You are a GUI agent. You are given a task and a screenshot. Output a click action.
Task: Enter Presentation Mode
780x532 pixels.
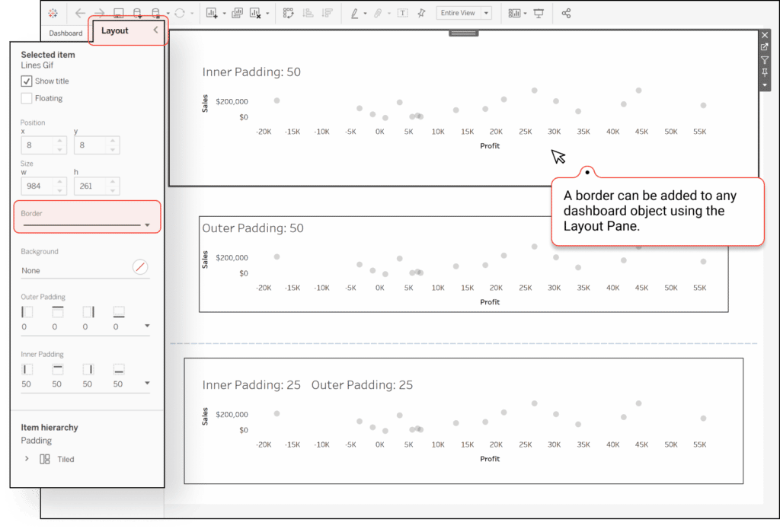coord(539,14)
